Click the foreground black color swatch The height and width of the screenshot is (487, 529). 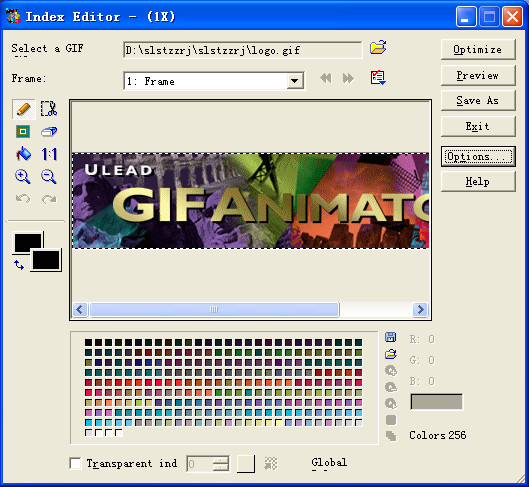[x=27, y=242]
